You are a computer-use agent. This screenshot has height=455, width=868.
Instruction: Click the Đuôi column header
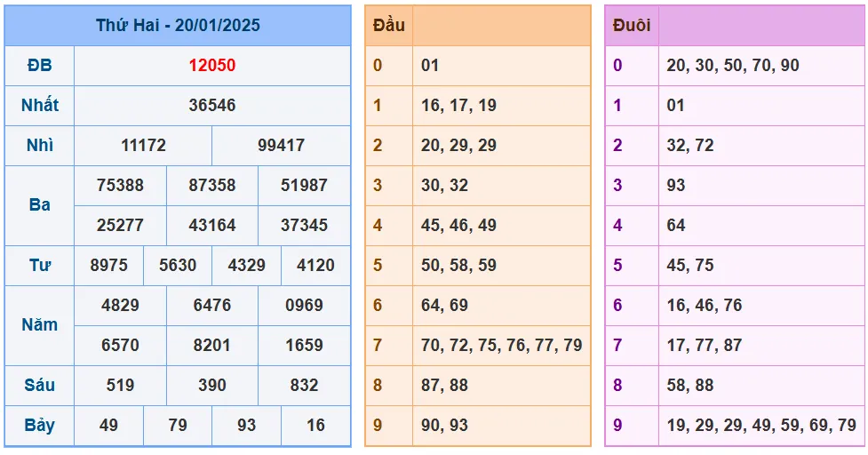point(632,26)
